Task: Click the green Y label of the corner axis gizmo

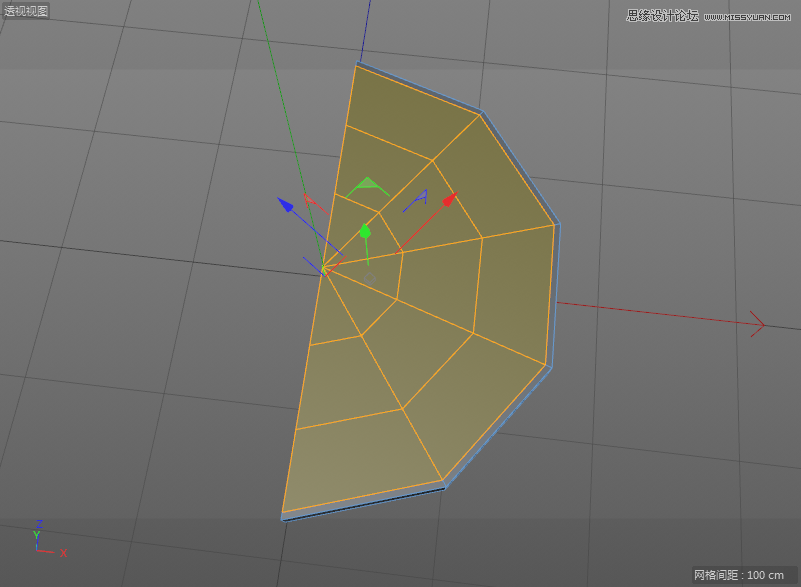Action: [36, 534]
